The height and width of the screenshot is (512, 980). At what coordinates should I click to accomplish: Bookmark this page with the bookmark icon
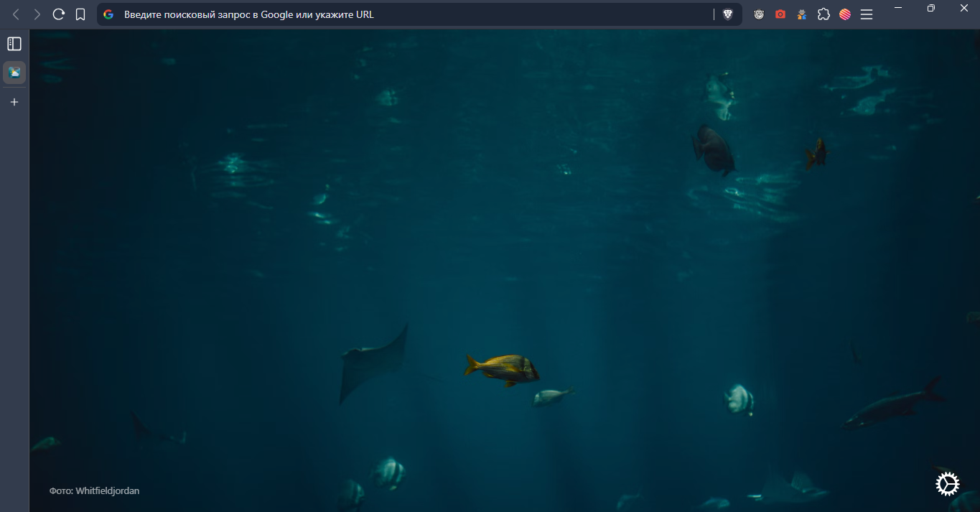(x=80, y=14)
